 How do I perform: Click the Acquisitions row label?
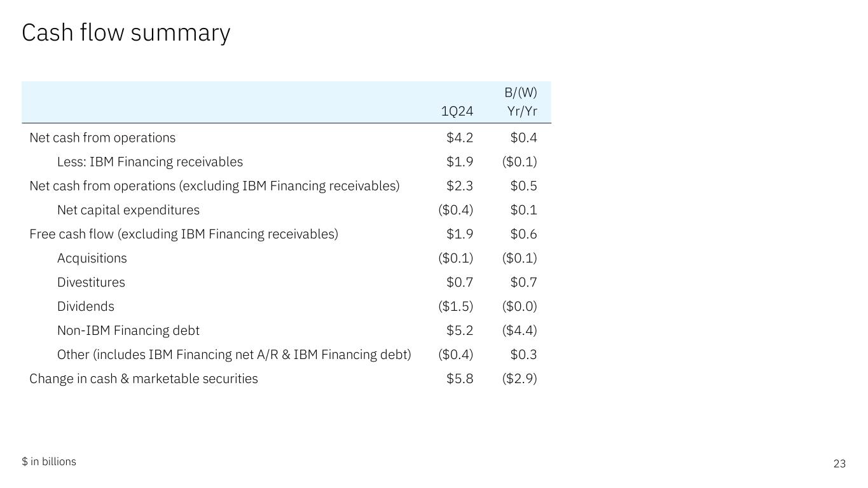tap(92, 259)
